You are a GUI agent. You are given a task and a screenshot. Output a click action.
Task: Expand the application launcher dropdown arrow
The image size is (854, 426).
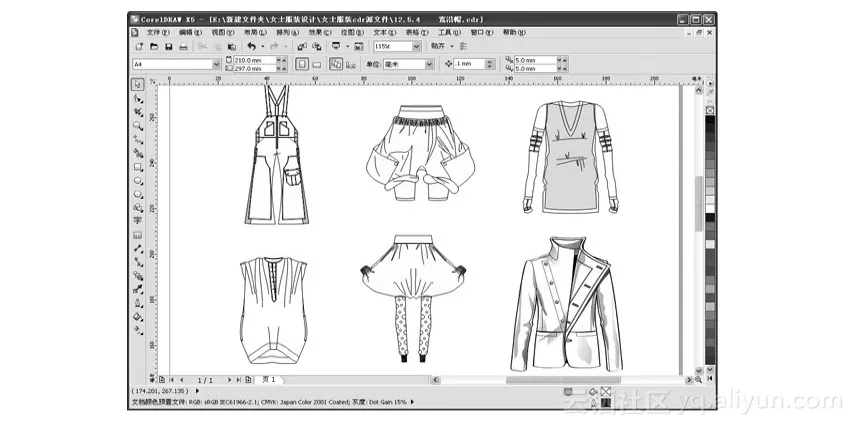coord(347,47)
